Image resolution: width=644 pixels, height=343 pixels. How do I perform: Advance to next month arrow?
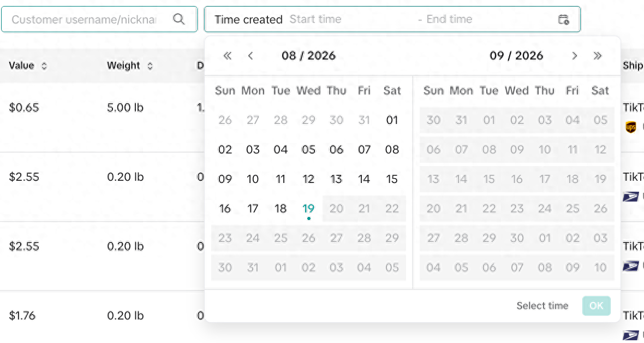tap(575, 56)
